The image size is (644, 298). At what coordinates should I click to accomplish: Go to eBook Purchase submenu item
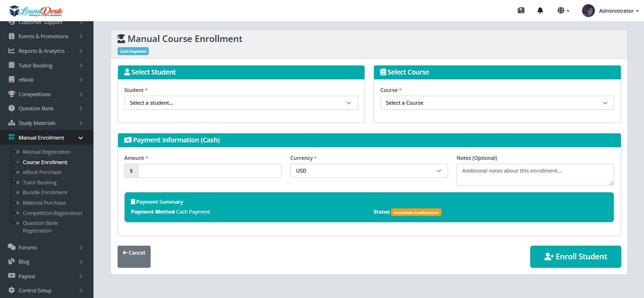pyautogui.click(x=42, y=172)
